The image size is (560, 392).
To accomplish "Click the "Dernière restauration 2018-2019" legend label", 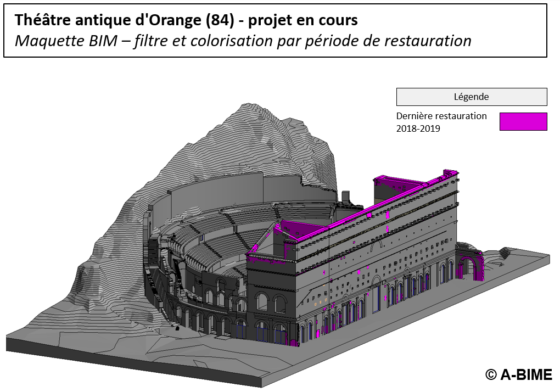I will pos(441,122).
